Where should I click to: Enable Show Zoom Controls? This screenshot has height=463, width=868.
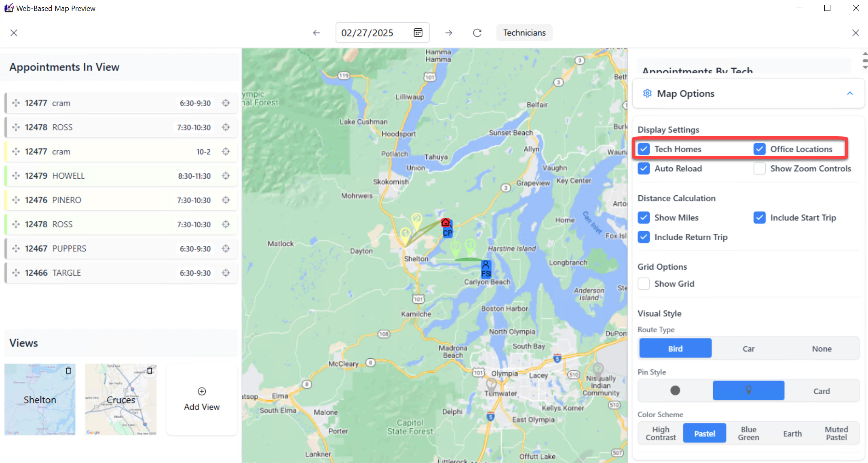[759, 169]
